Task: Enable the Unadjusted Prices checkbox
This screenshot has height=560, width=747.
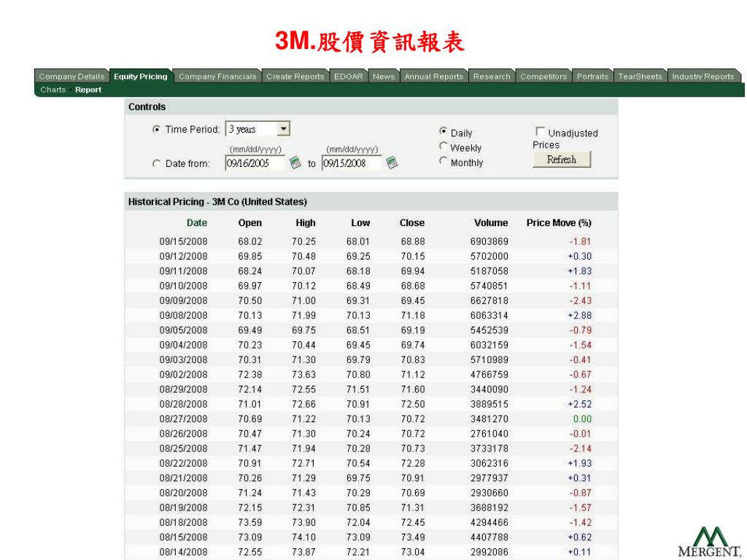Action: [541, 131]
